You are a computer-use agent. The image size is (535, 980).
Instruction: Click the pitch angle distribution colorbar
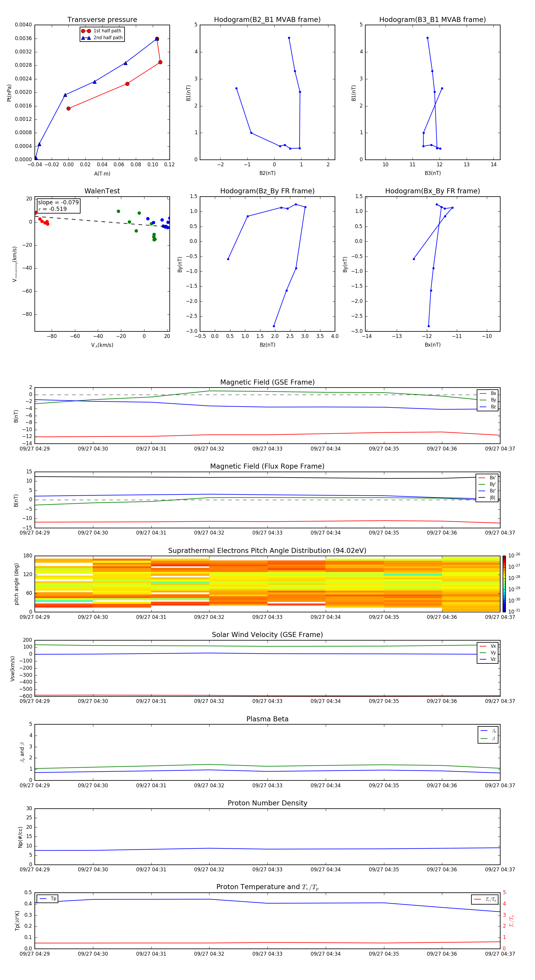click(x=504, y=584)
